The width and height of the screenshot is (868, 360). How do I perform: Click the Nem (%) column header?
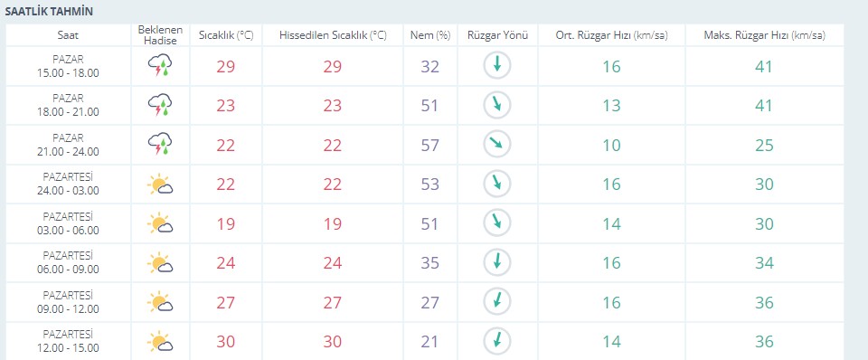(430, 35)
